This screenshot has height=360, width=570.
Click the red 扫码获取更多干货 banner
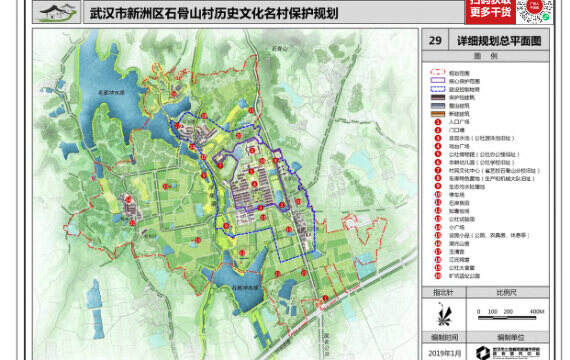pos(490,12)
